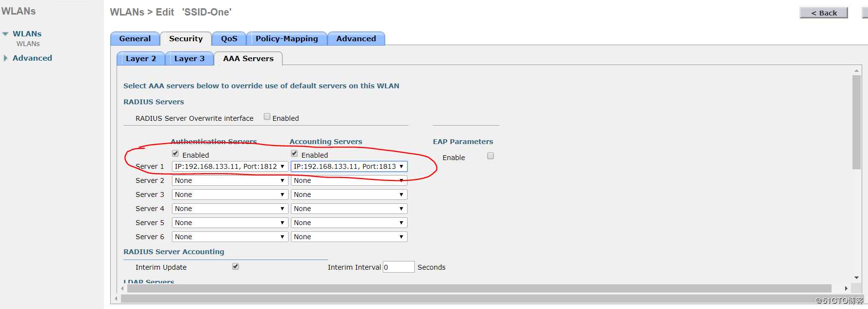Open the Layer 3 sub-tab
This screenshot has height=309, width=868.
[189, 59]
